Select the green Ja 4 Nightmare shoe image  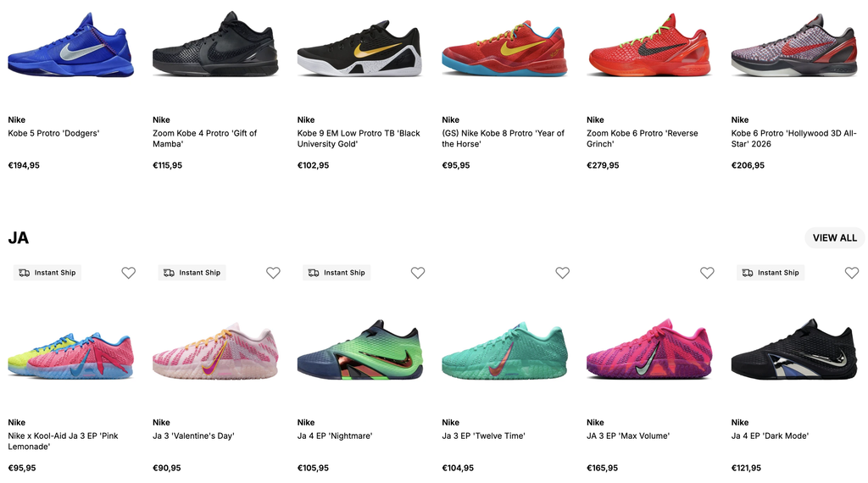tap(360, 350)
